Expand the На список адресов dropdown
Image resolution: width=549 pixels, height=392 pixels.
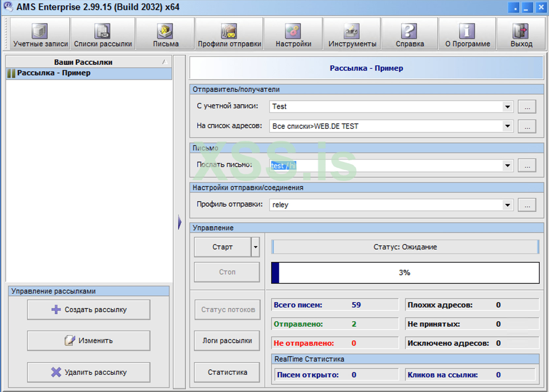coord(507,126)
